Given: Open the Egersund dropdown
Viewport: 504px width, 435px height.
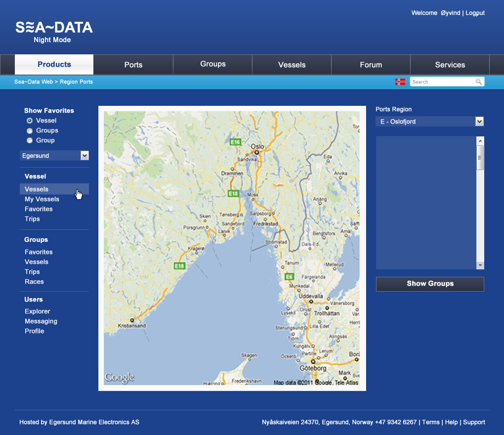Looking at the screenshot, I should pos(84,156).
